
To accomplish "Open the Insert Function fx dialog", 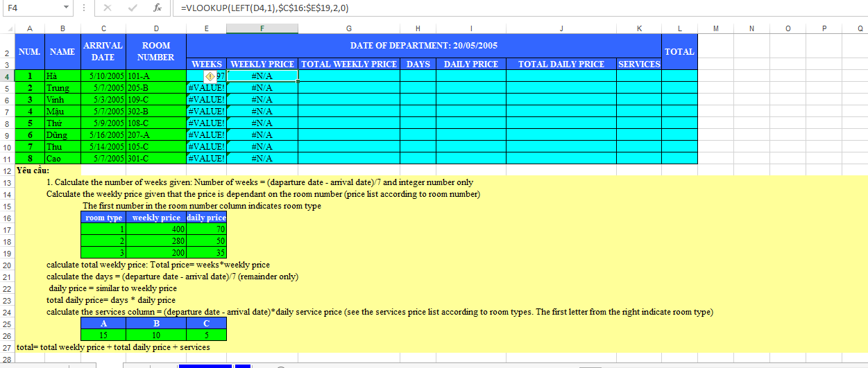I will (158, 8).
